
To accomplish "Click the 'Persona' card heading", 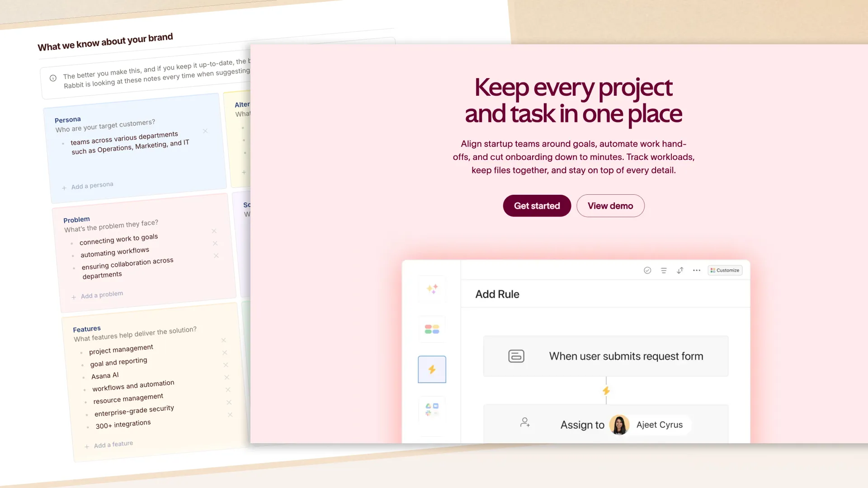I will (68, 120).
